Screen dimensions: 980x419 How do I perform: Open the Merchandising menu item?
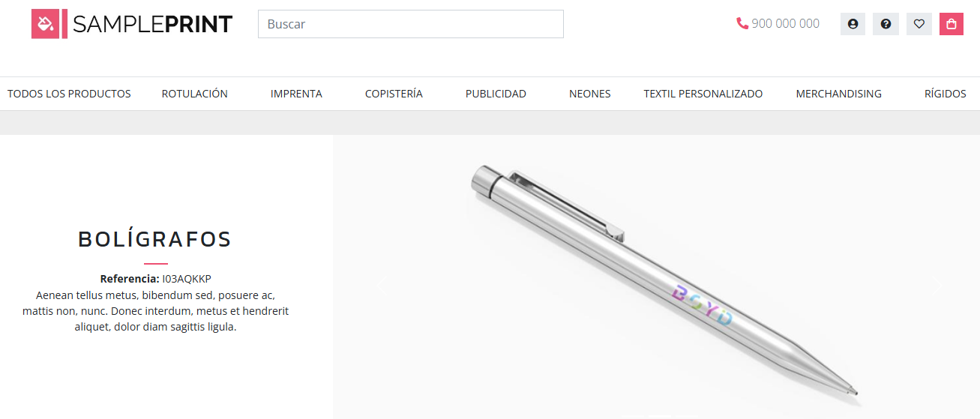point(839,94)
